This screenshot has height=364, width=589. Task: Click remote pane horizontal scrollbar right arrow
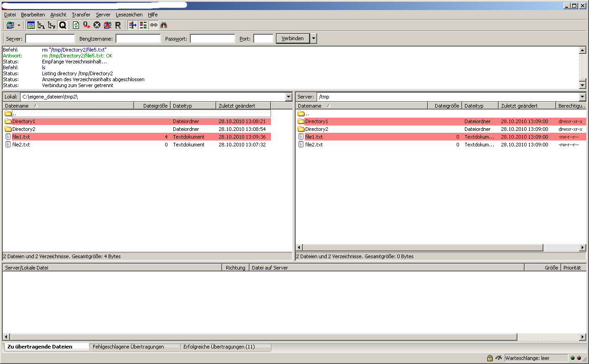[582, 248]
